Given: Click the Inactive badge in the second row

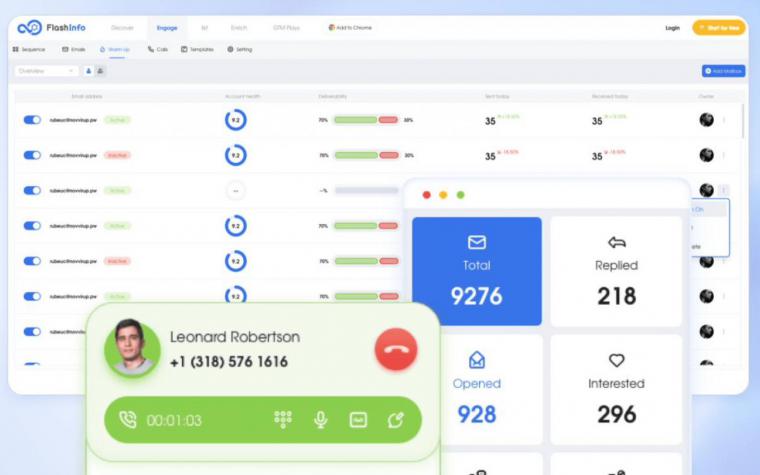Looking at the screenshot, I should click(x=117, y=155).
